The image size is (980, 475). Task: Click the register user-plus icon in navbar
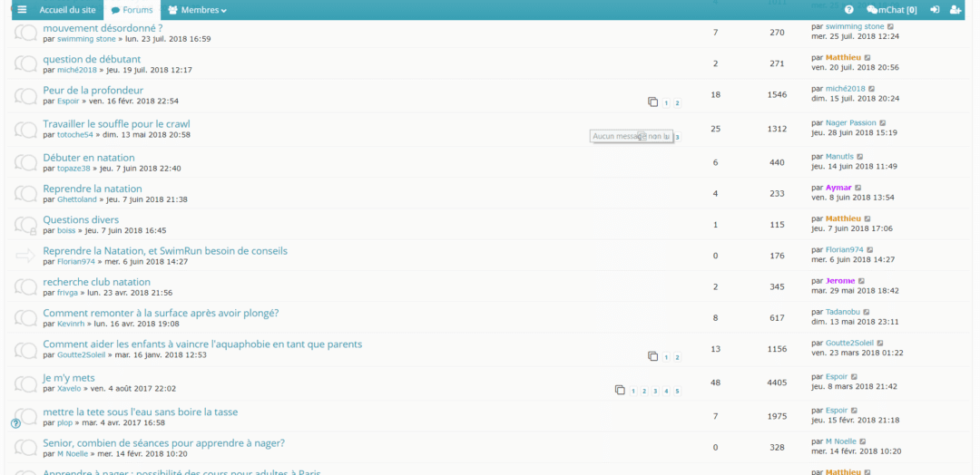tap(955, 10)
